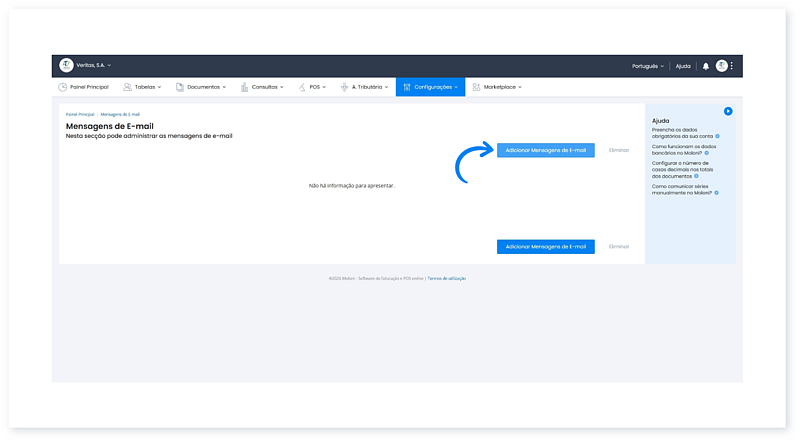Click the top Eliminar link
Screen dimensions: 800x442
(x=619, y=150)
